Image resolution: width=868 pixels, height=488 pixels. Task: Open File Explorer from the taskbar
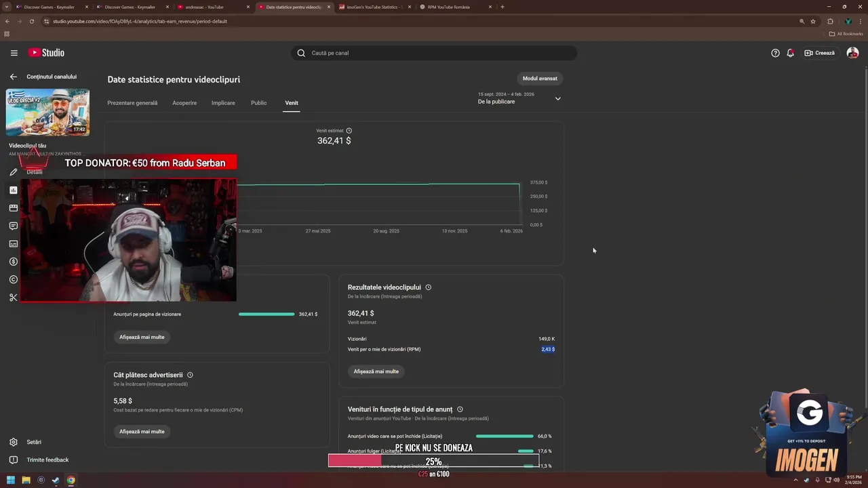pos(26,481)
